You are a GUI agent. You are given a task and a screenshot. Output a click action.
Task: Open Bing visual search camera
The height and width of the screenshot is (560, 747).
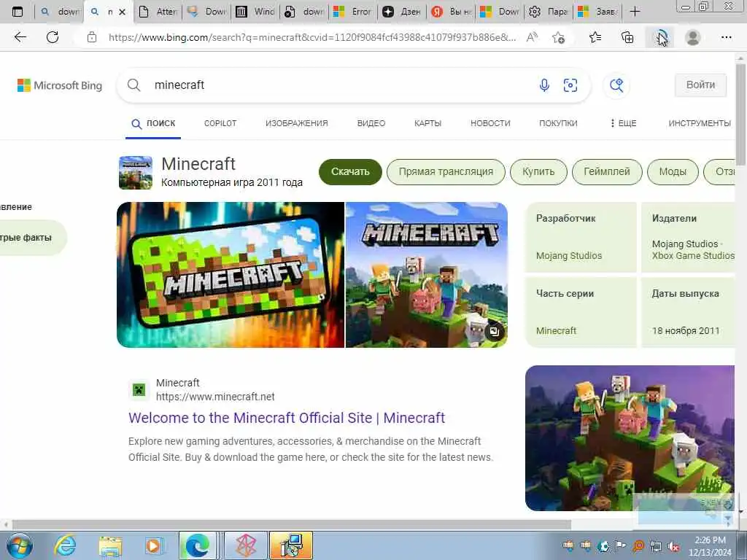click(x=570, y=85)
